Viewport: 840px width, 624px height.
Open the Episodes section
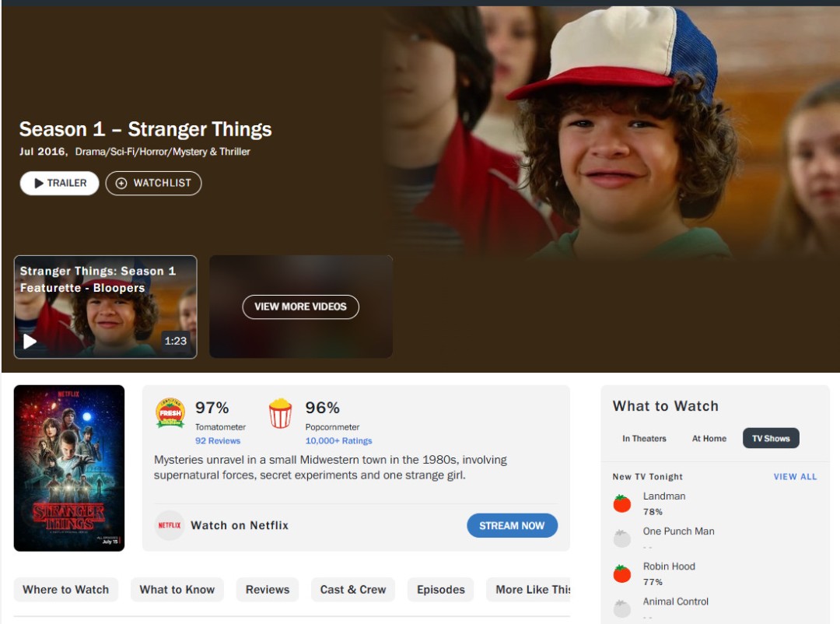(x=441, y=590)
